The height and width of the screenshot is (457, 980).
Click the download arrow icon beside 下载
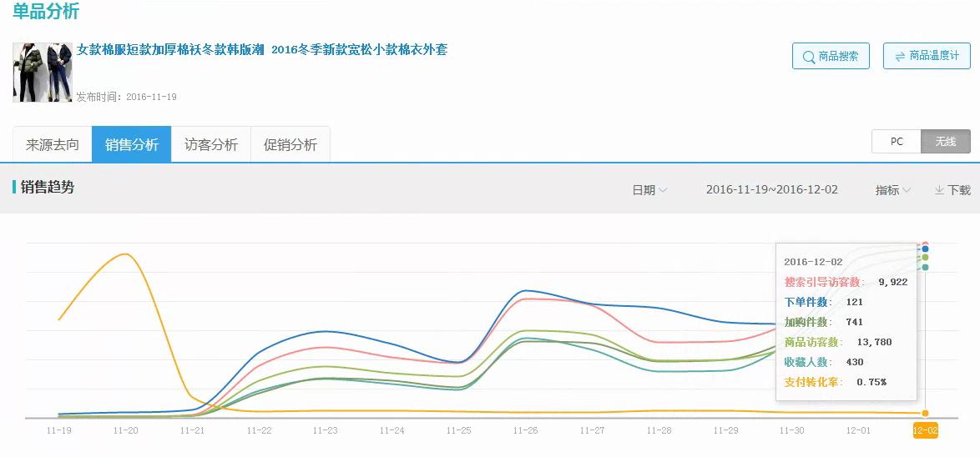(939, 190)
